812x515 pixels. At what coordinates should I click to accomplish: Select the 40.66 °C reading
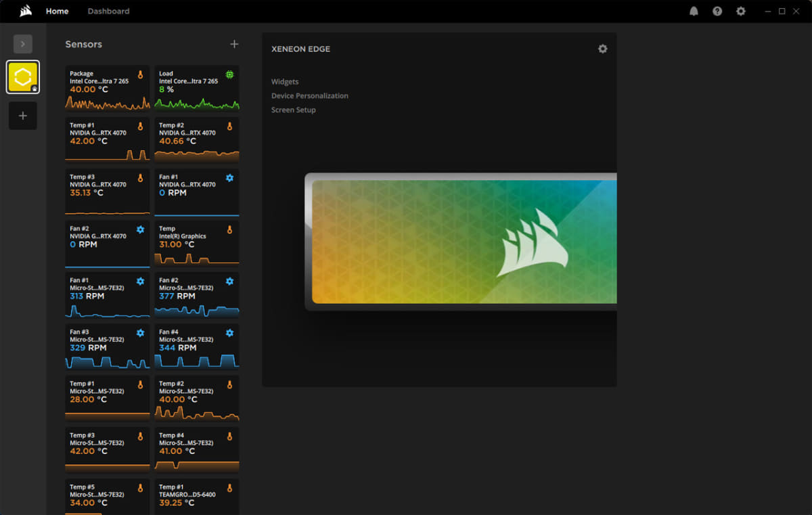[x=177, y=141]
